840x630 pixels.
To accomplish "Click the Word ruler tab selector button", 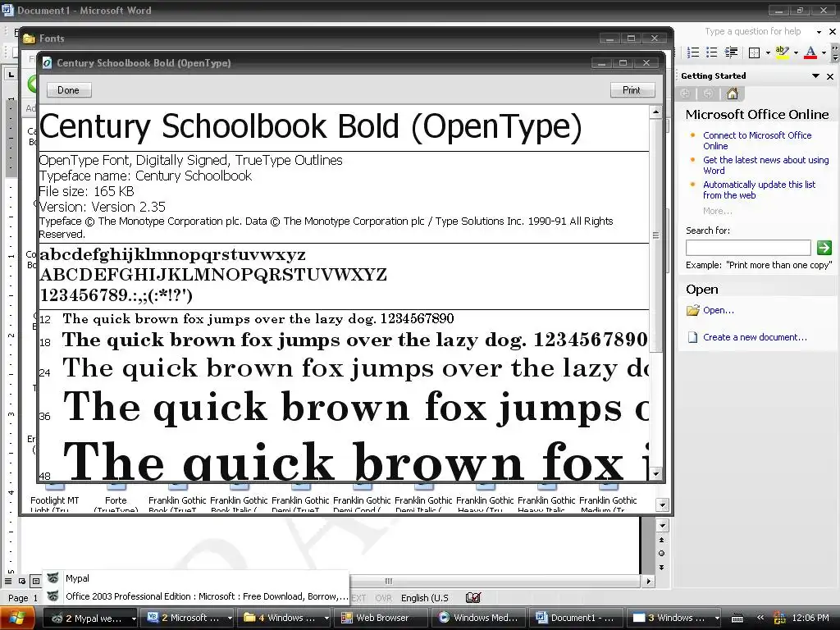I will [11, 75].
